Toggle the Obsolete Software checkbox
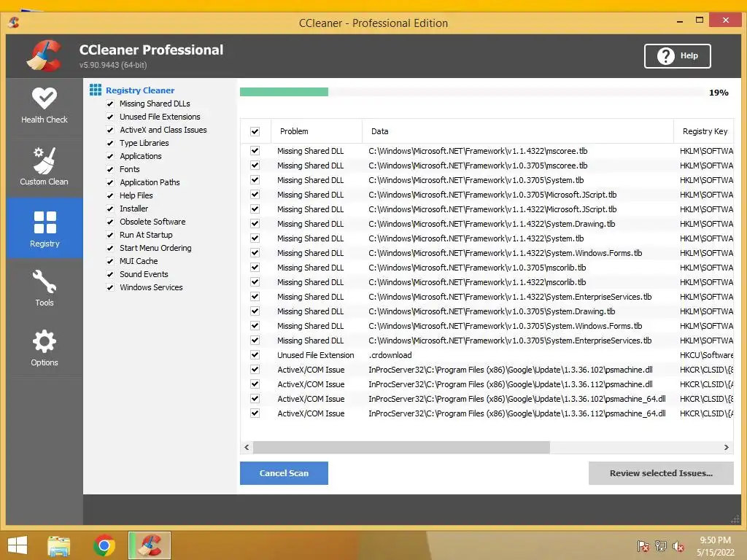The width and height of the screenshot is (747, 560). [110, 222]
